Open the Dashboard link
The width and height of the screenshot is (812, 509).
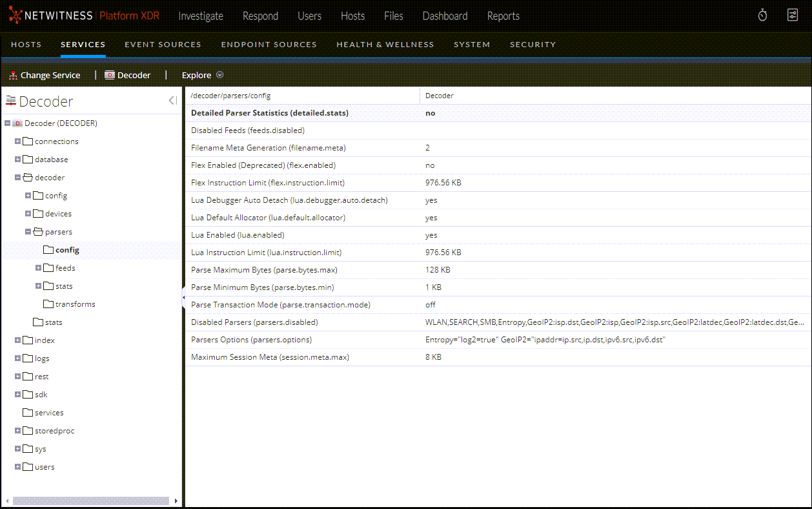[x=445, y=16]
